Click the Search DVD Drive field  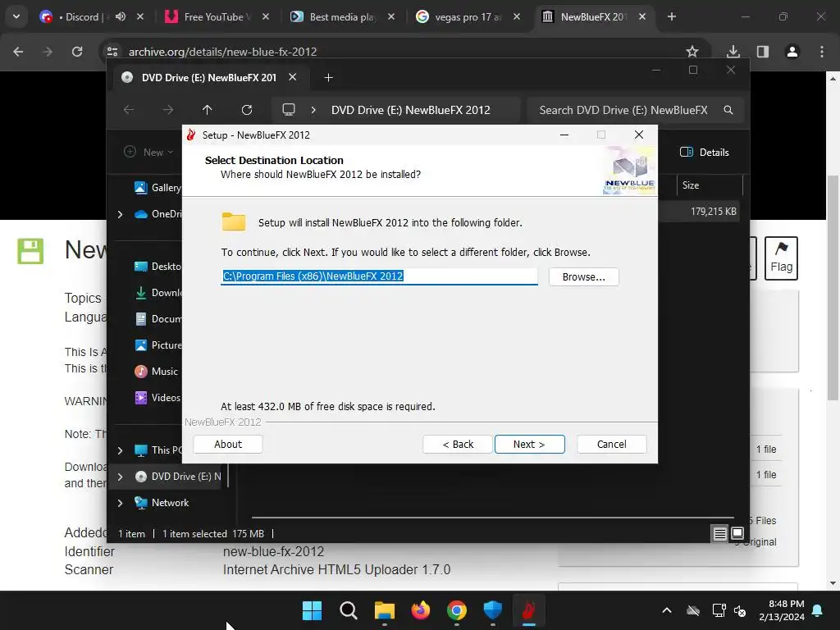click(636, 110)
